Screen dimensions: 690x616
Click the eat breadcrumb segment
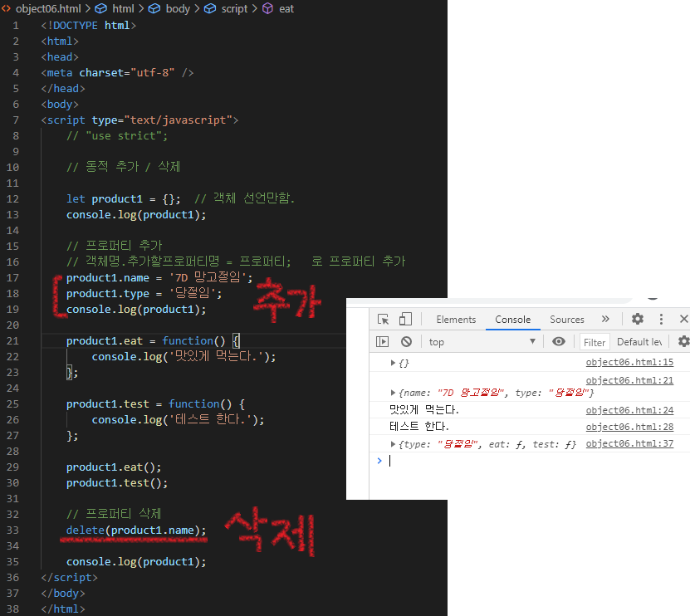[286, 9]
